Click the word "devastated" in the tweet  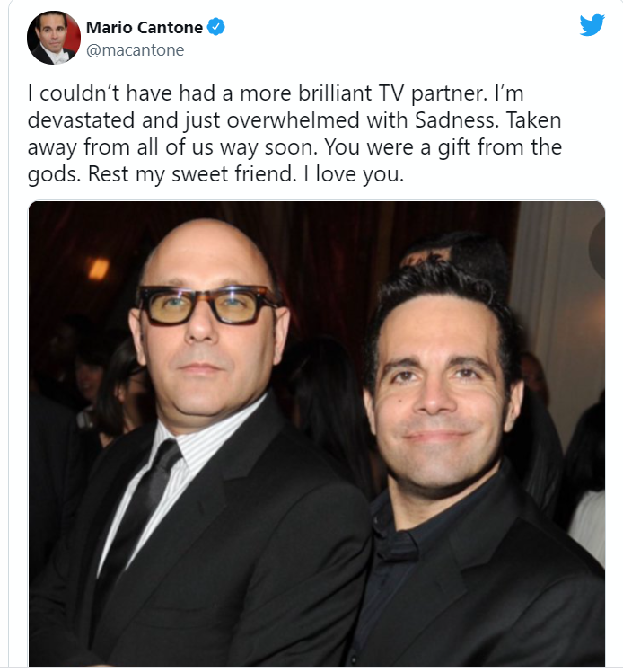click(x=82, y=120)
